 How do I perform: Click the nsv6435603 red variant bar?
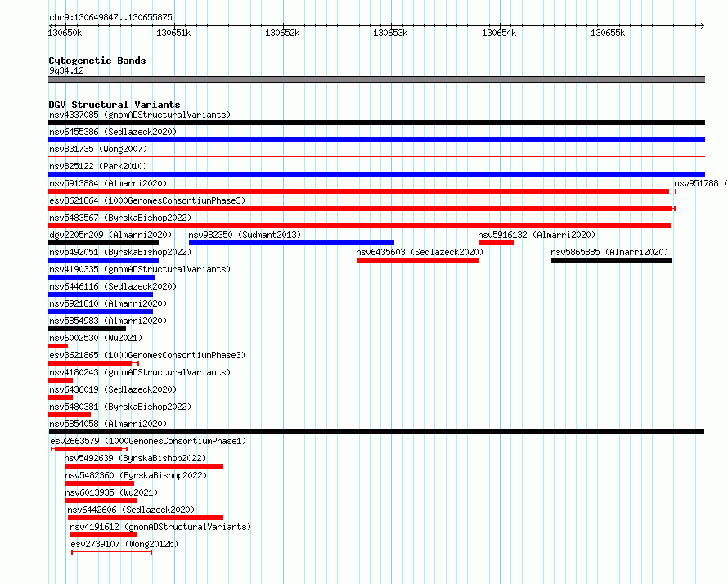coord(418,260)
